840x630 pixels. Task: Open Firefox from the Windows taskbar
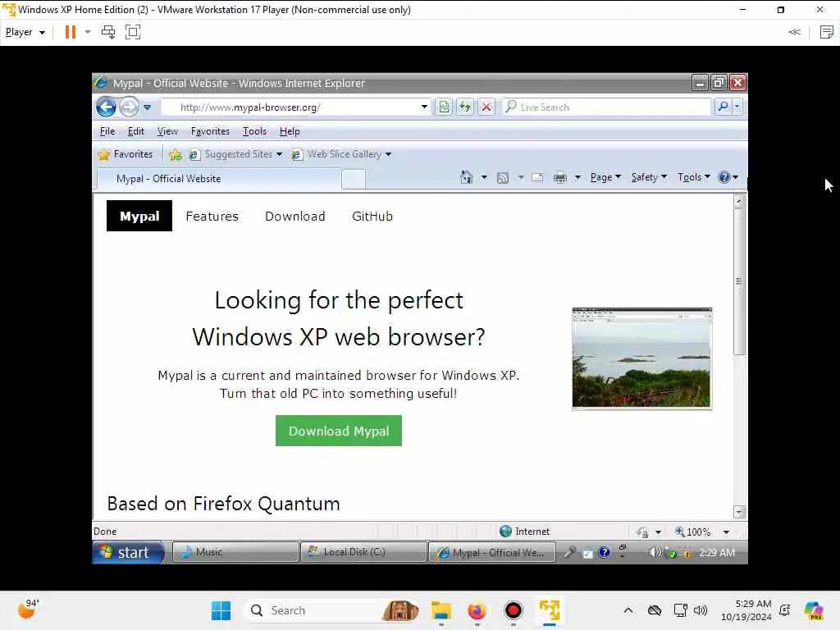point(477,610)
